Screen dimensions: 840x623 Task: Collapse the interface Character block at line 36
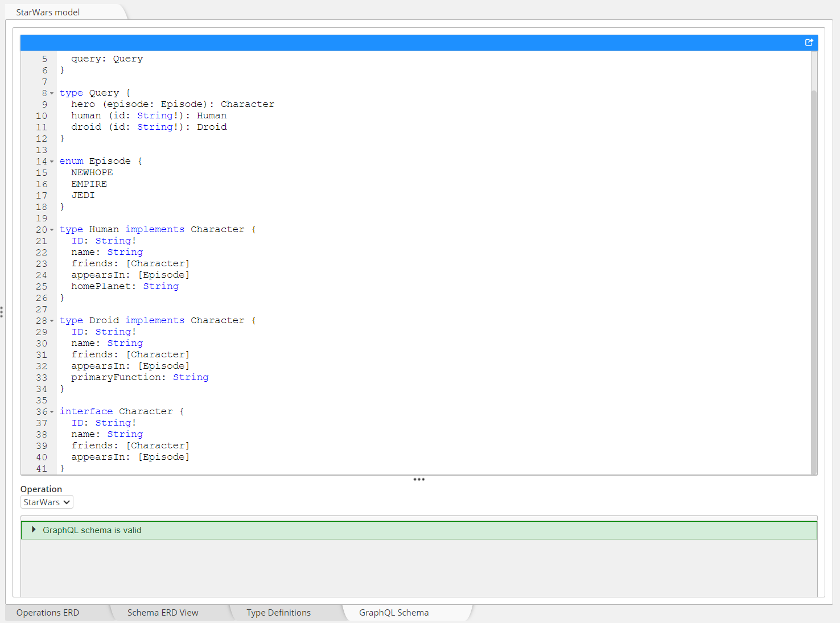52,412
